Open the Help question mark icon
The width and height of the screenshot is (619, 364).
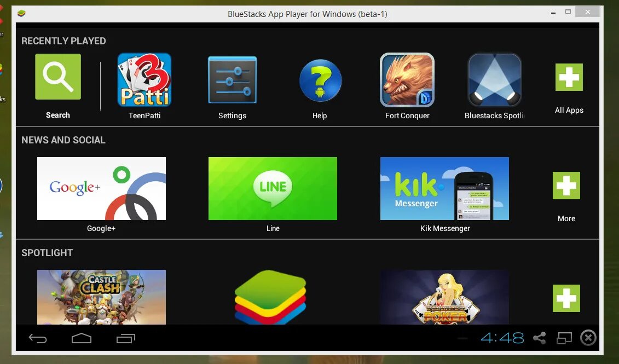point(320,80)
